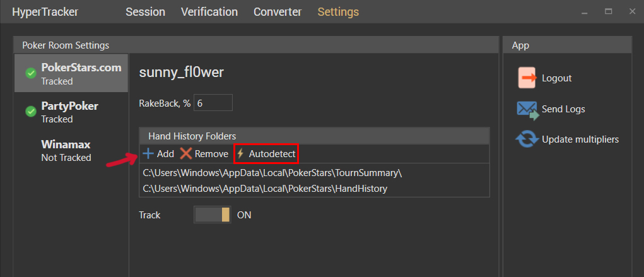This screenshot has width=644, height=277.
Task: Click the red X Remove icon
Action: [186, 154]
